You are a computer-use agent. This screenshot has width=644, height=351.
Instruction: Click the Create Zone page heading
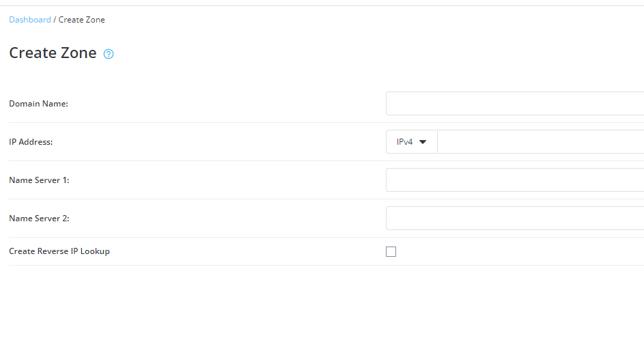pos(53,53)
